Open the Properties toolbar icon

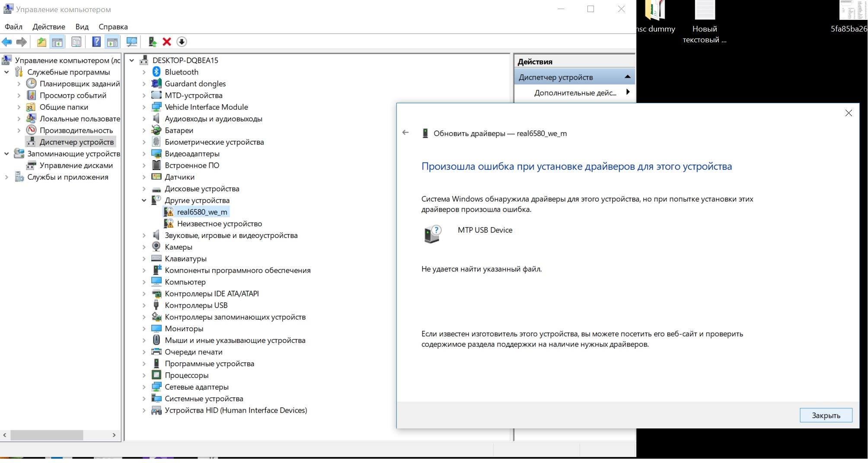[x=76, y=42]
